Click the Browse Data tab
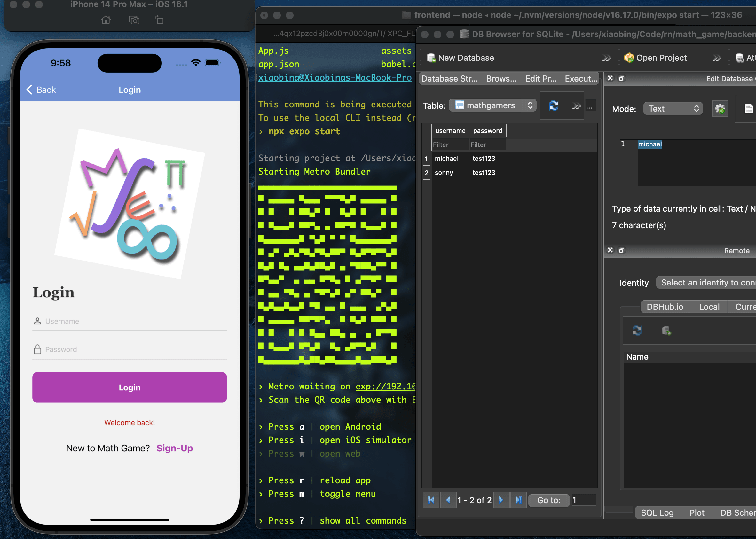 click(x=500, y=79)
